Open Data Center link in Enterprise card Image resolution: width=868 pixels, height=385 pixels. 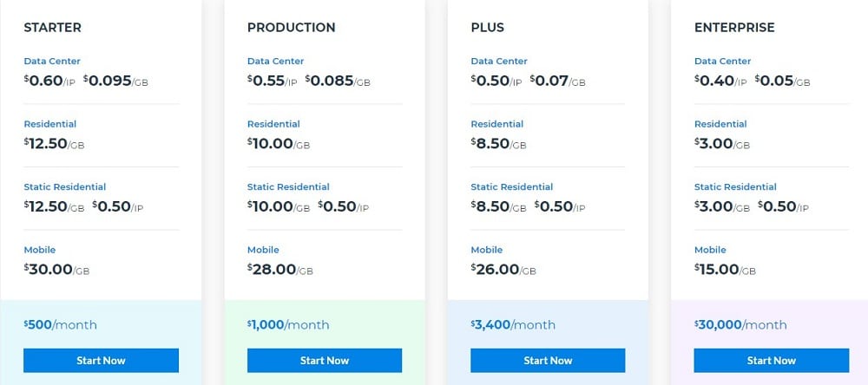tap(723, 61)
